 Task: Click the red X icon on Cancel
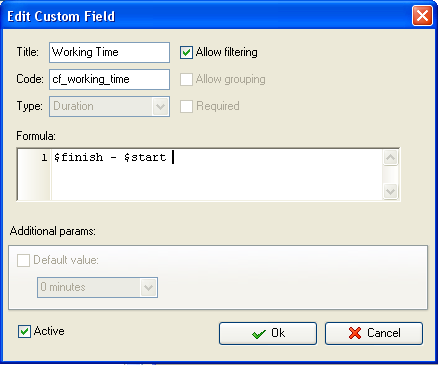point(355,333)
